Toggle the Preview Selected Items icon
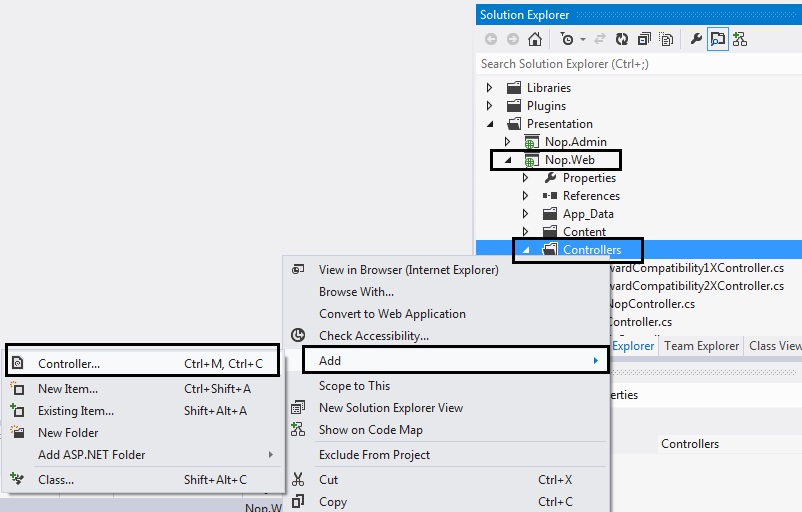The width and height of the screenshot is (802, 512). [x=718, y=40]
